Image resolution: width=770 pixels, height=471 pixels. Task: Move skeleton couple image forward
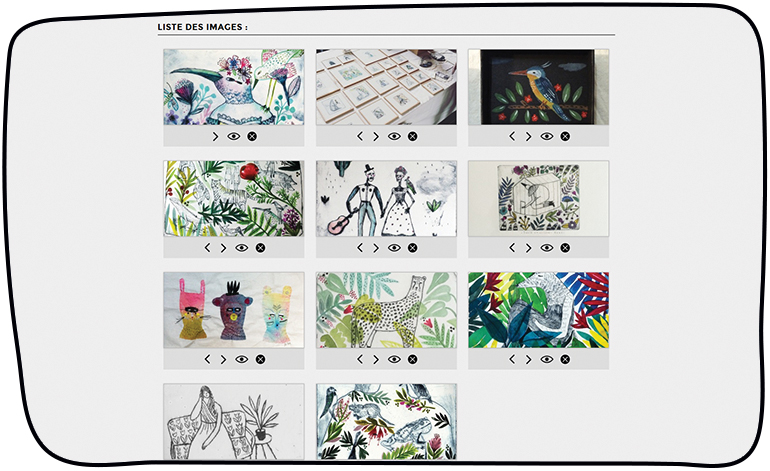tap(376, 248)
